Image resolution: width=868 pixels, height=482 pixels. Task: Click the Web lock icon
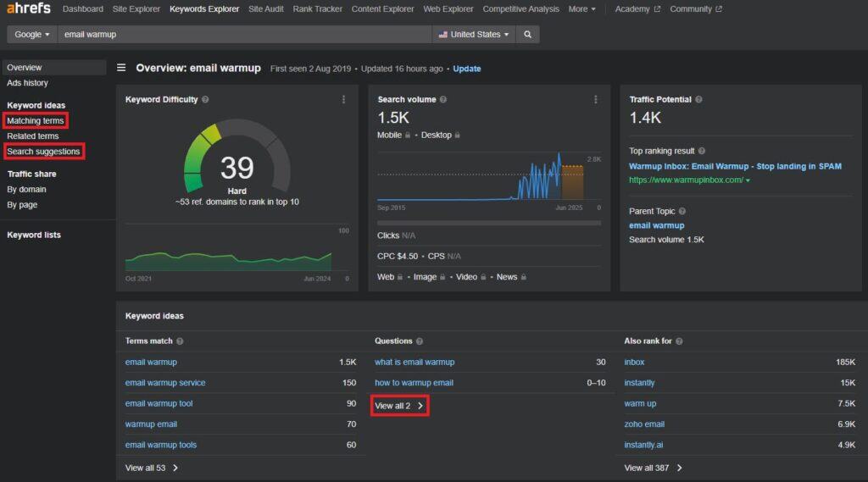(x=400, y=277)
